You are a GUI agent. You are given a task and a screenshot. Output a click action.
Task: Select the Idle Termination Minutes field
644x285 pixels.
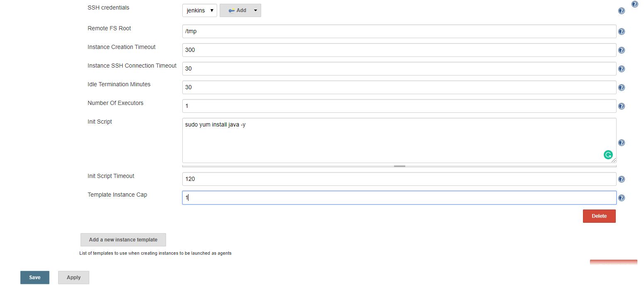click(399, 88)
